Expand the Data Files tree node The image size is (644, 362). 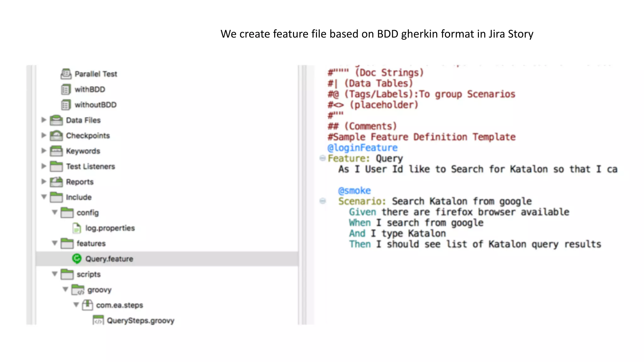coord(44,120)
